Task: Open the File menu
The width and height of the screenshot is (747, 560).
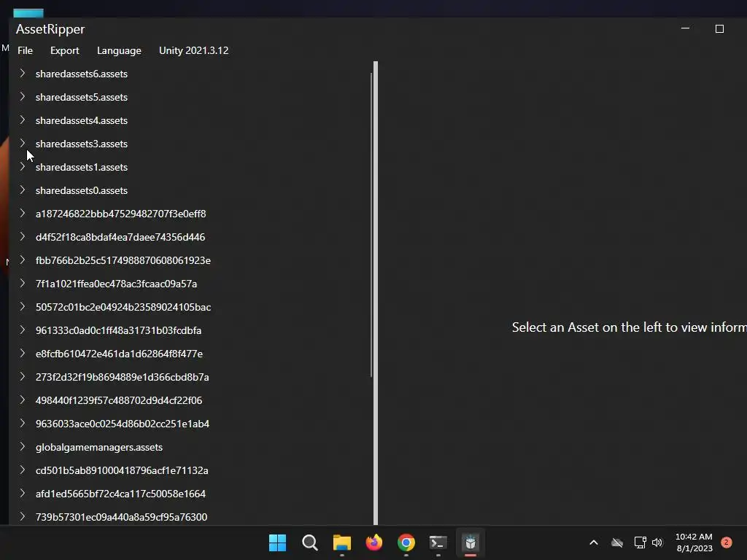Action: 26,50
